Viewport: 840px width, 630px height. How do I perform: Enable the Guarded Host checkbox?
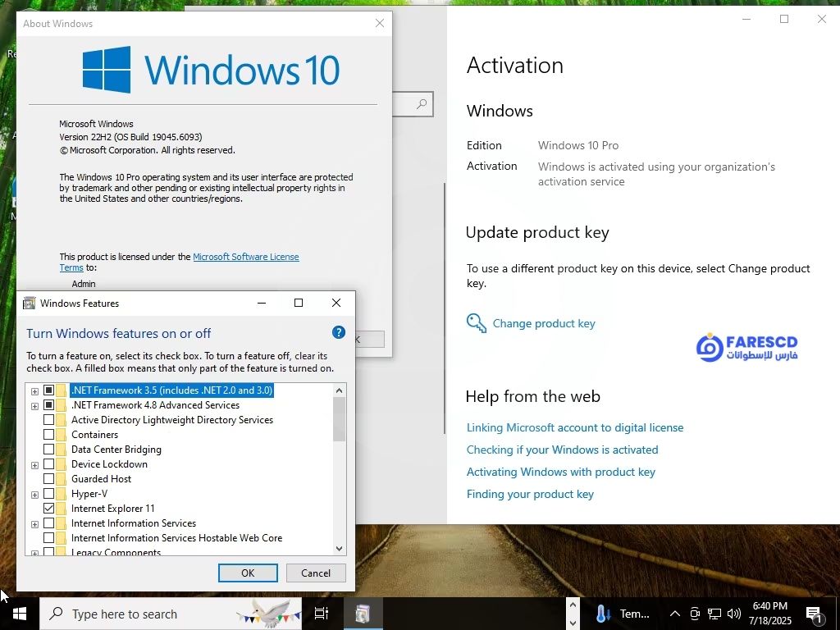click(x=48, y=479)
